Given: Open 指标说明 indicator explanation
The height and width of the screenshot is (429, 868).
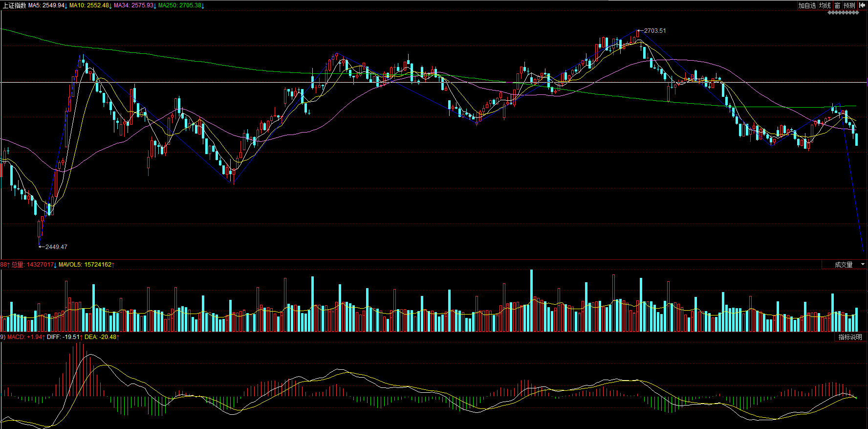Looking at the screenshot, I should 850,337.
